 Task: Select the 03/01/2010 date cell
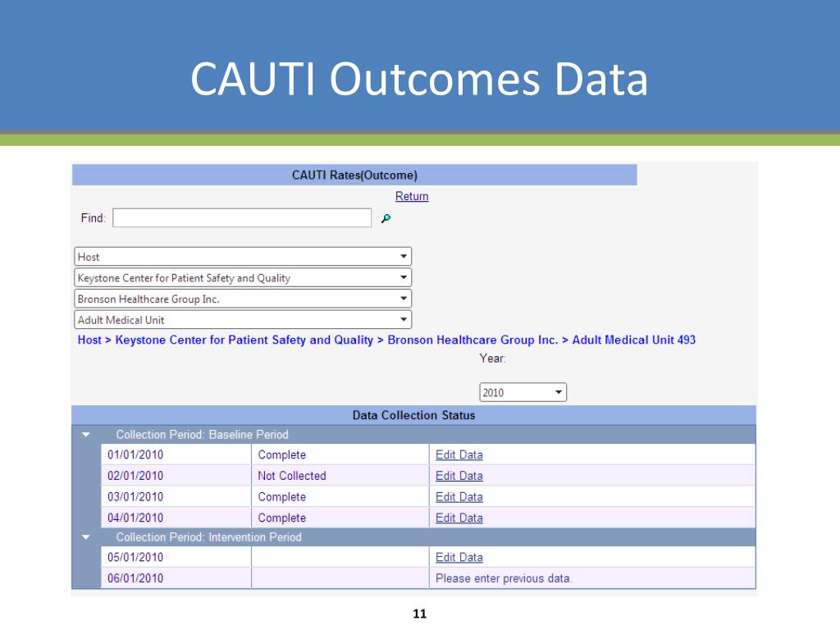point(176,496)
